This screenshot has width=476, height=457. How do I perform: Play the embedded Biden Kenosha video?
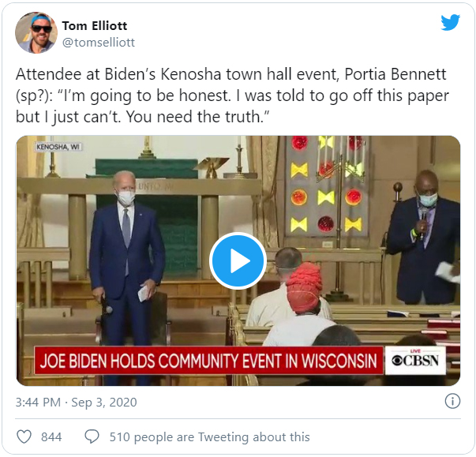pos(238,260)
